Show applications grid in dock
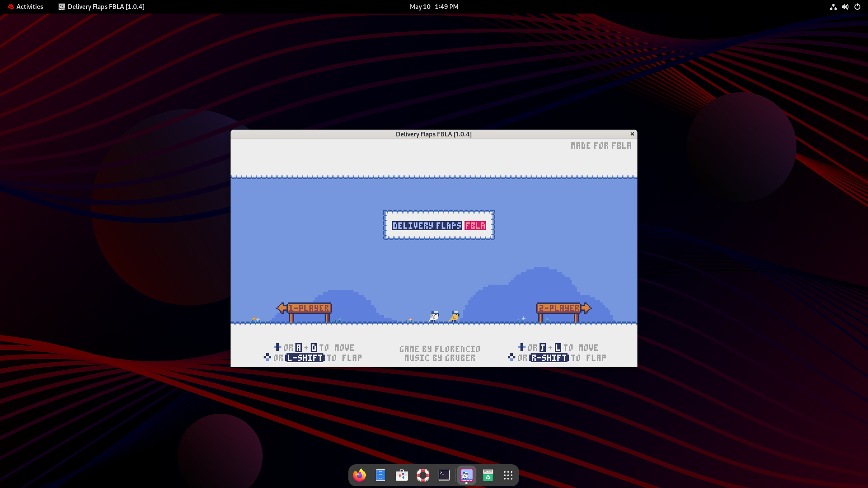The height and width of the screenshot is (488, 868). [x=508, y=475]
